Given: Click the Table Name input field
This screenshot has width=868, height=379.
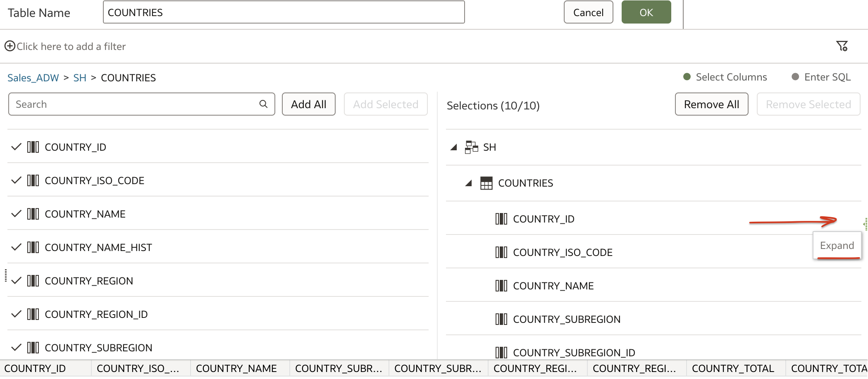Looking at the screenshot, I should (x=284, y=12).
